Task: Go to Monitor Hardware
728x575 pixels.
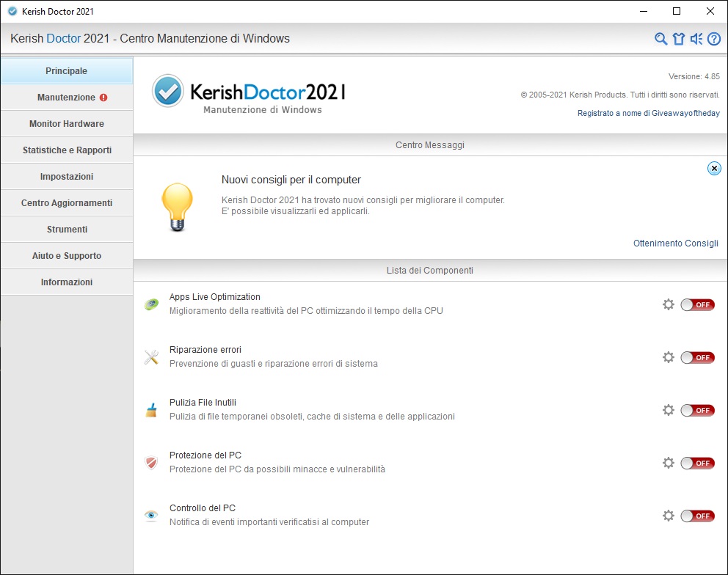Action: click(x=66, y=124)
